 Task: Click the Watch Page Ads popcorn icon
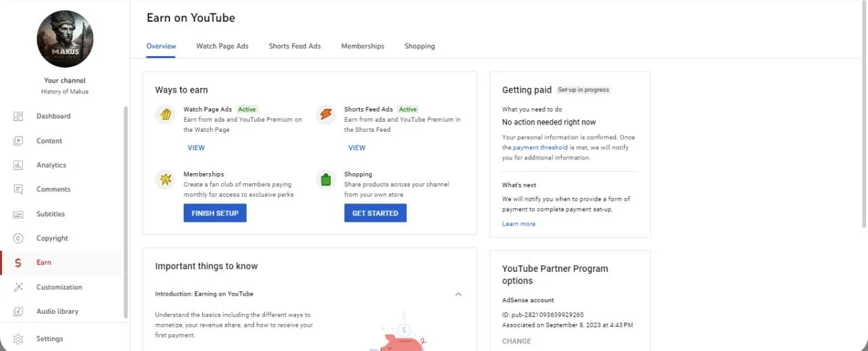pos(166,114)
